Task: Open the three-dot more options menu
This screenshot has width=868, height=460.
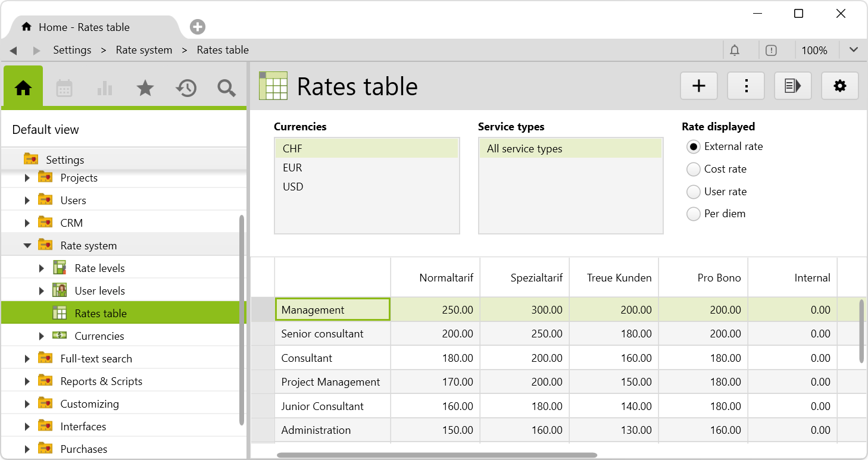Action: point(745,86)
